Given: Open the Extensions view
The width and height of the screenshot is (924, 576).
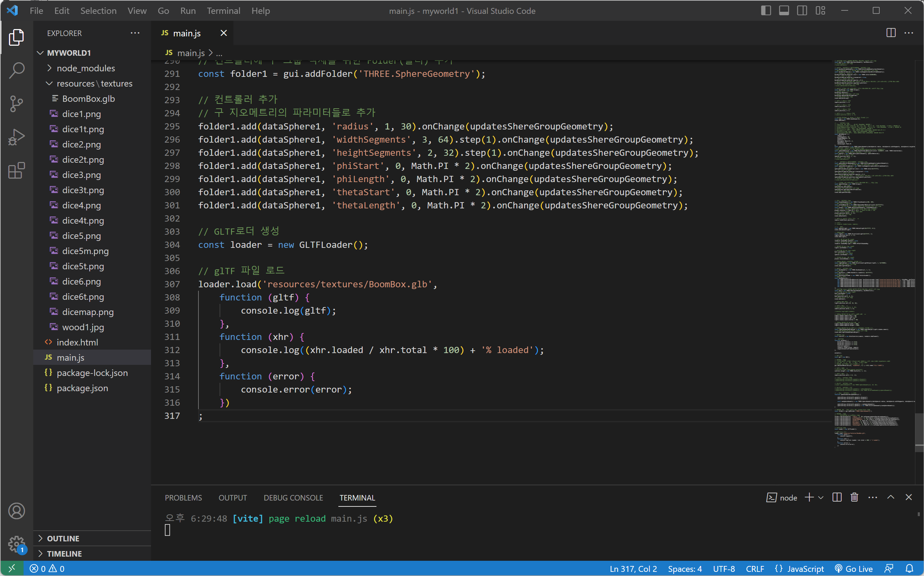Looking at the screenshot, I should (16, 171).
